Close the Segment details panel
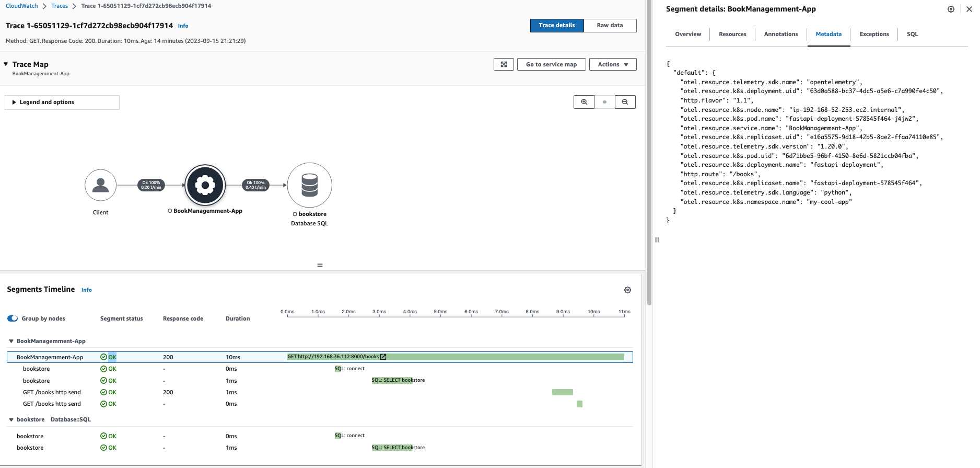 (969, 9)
